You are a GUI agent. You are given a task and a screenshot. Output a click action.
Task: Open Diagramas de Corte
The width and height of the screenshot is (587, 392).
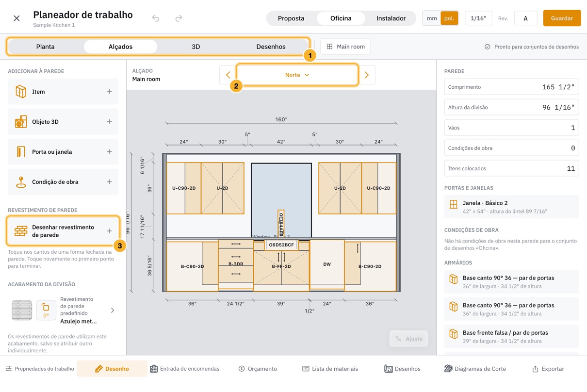[475, 369]
